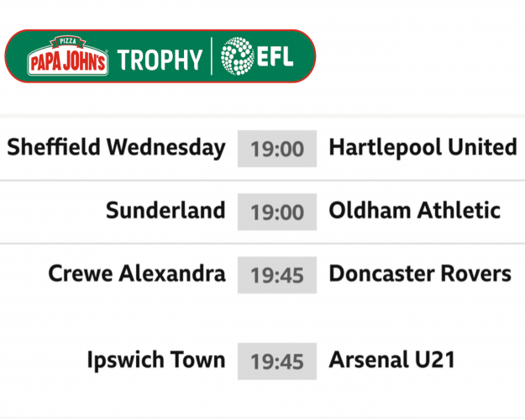
Task: Click 19:00 kick-off box for Sunderland match
Action: pyautogui.click(x=277, y=211)
